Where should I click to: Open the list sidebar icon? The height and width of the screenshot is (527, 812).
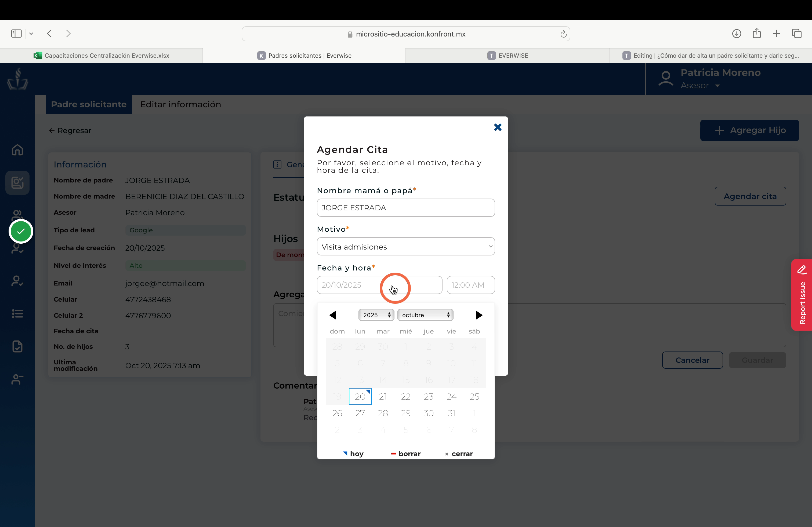[17, 313]
